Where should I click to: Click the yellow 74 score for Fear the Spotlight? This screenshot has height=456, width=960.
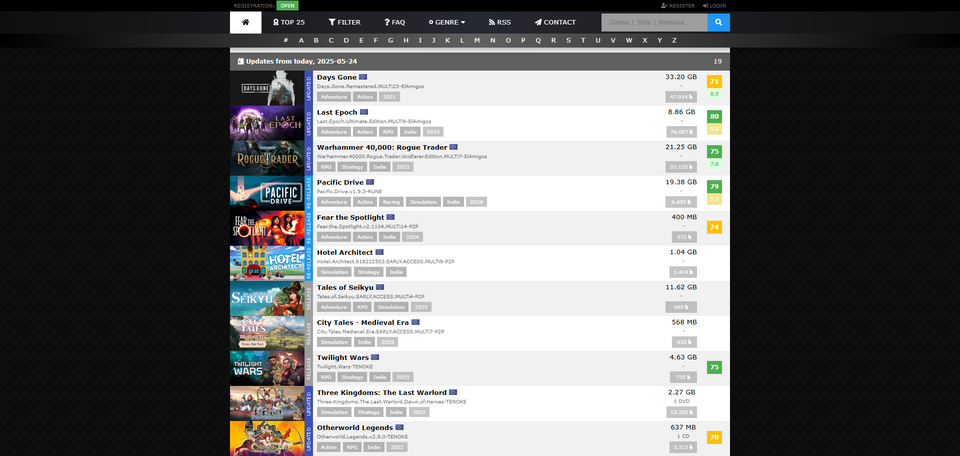(714, 227)
